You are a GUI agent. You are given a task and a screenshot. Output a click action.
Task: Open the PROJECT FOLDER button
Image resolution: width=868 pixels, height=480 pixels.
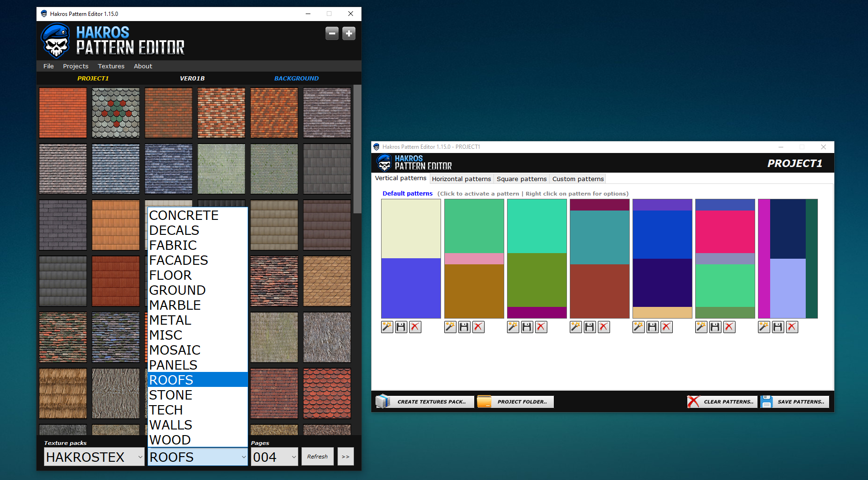[515, 401]
